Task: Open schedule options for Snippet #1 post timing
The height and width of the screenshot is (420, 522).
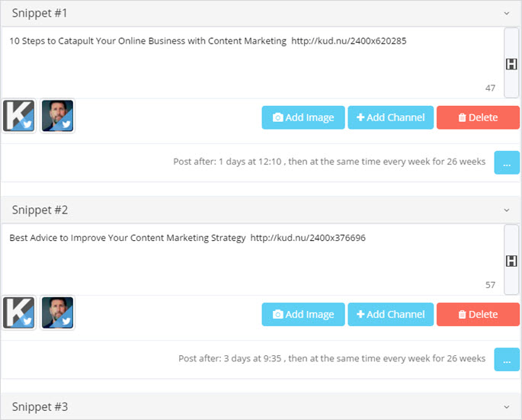Action: pyautogui.click(x=507, y=162)
